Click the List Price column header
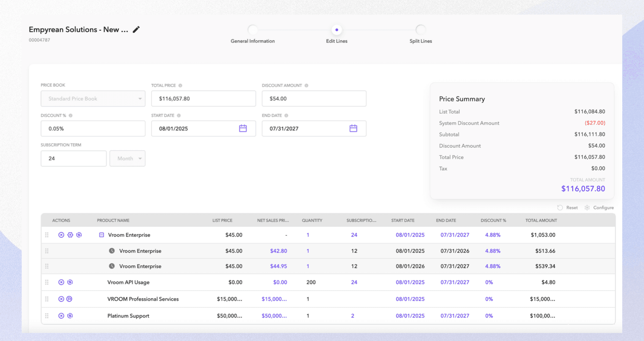 (222, 220)
